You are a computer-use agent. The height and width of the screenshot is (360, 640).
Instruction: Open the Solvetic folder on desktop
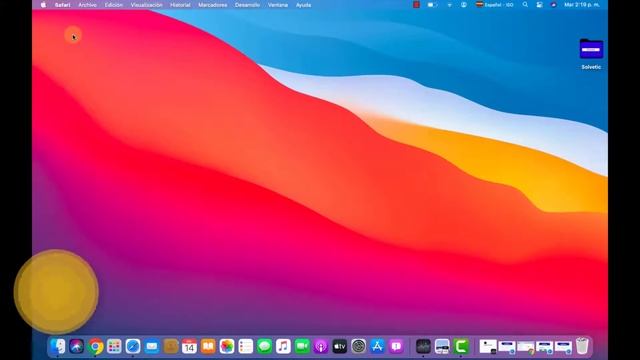click(591, 49)
